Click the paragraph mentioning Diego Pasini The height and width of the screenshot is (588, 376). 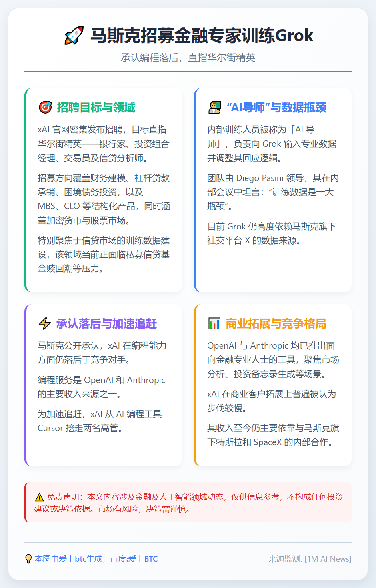tap(273, 192)
